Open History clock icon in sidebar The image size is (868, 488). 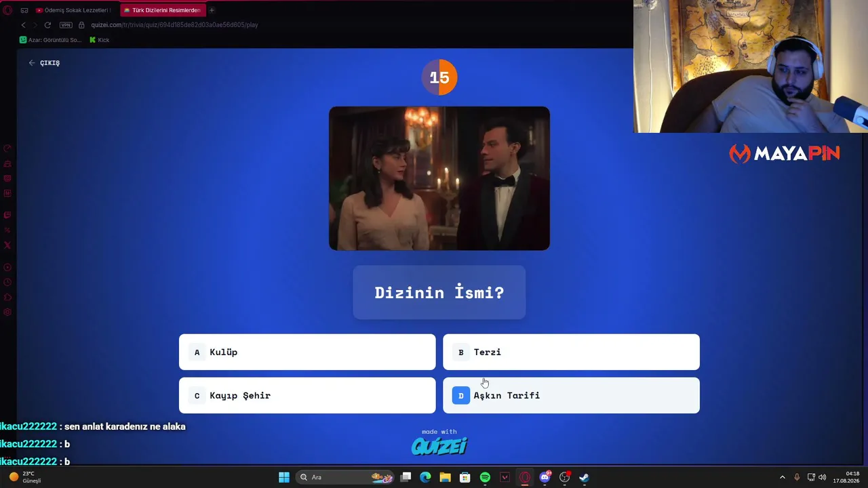click(7, 282)
